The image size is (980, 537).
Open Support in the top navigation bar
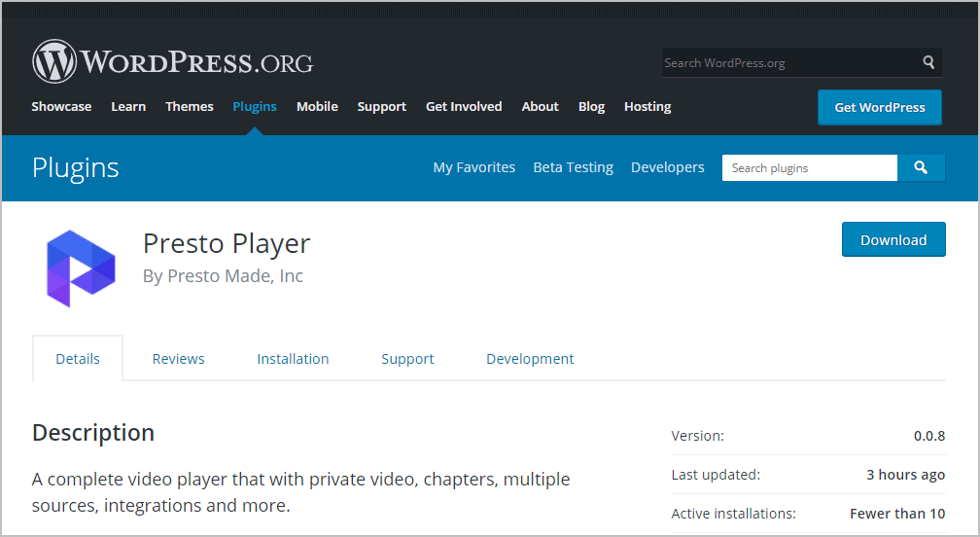click(x=381, y=107)
